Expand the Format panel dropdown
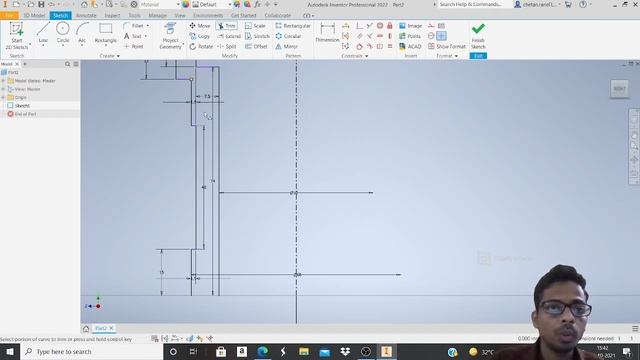640x360 pixels. coord(447,56)
